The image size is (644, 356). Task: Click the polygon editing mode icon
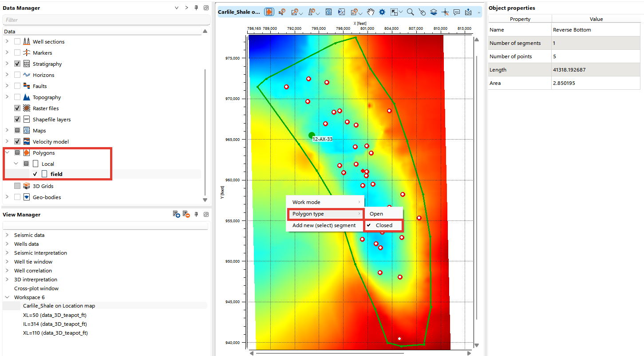(x=269, y=12)
